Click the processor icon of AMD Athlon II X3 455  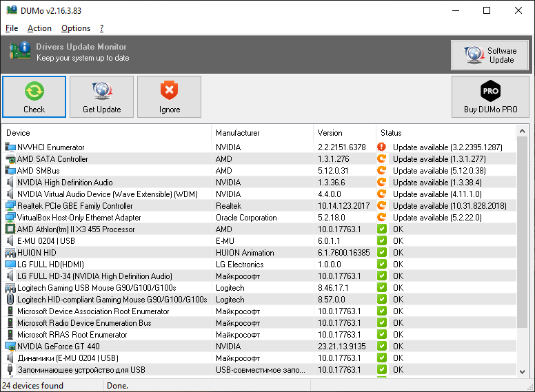10,229
